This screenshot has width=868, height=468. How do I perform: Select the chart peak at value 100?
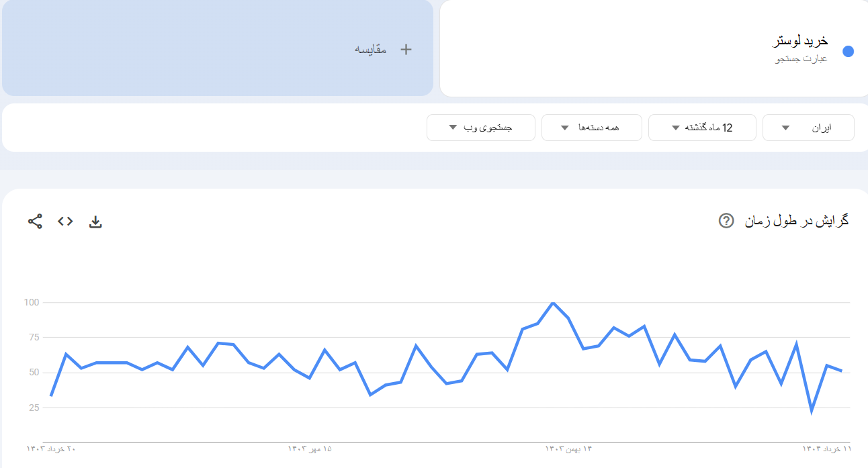[553, 303]
